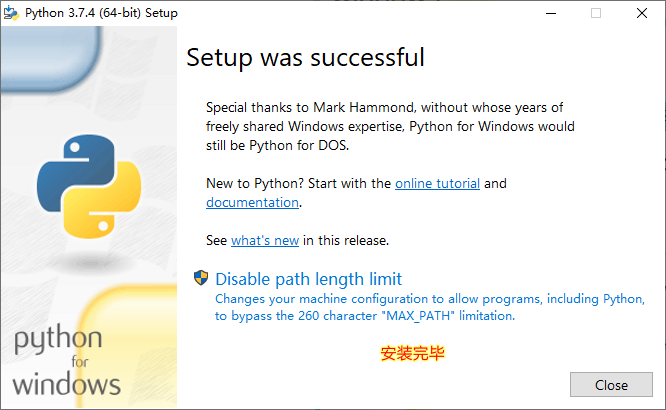Click the Mark Hammond thanks paragraph

390,126
